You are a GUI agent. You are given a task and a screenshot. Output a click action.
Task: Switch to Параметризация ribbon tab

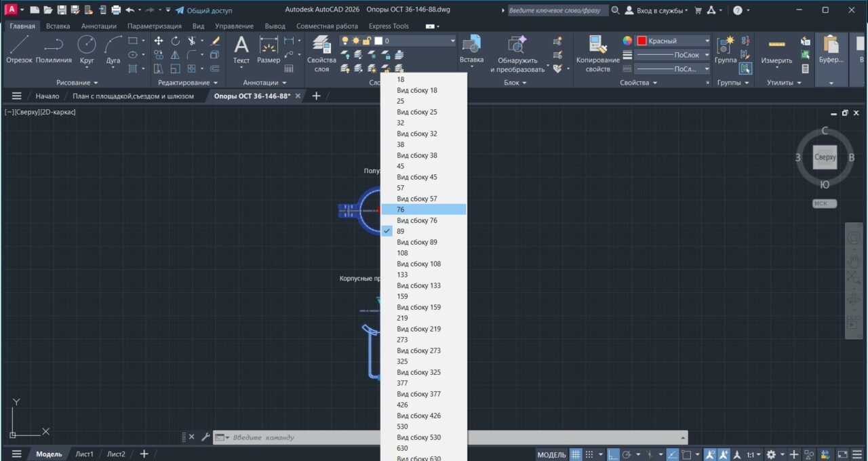(x=154, y=26)
